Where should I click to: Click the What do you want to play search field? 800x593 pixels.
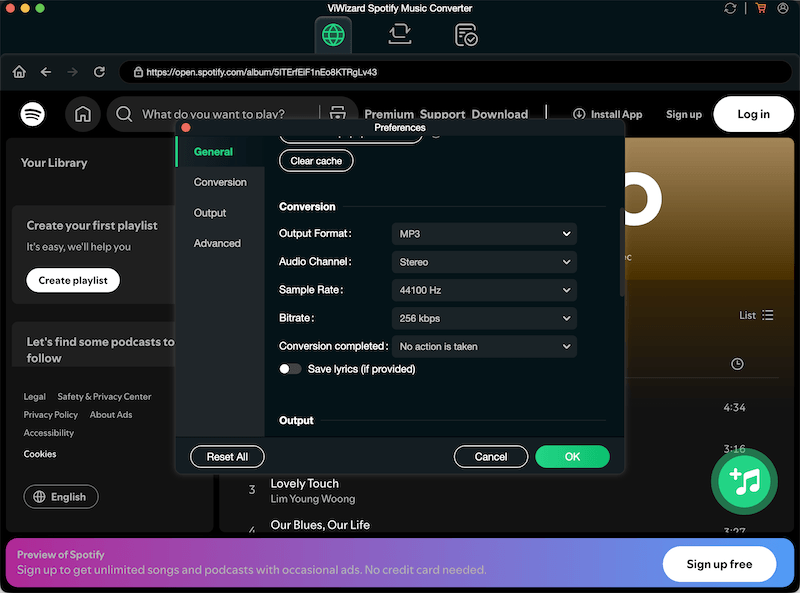(213, 114)
